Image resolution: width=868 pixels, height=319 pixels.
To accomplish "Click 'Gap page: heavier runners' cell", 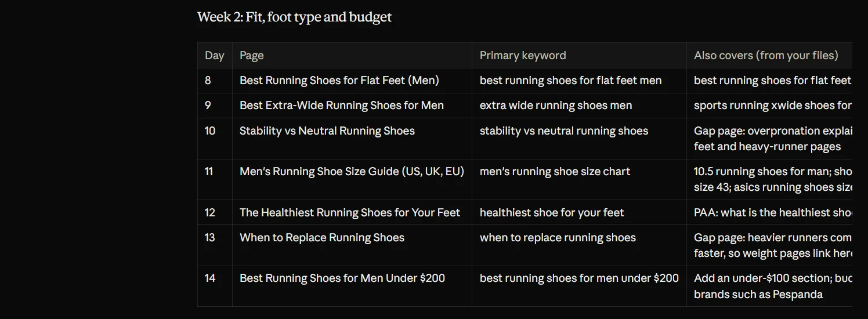I will (769, 245).
